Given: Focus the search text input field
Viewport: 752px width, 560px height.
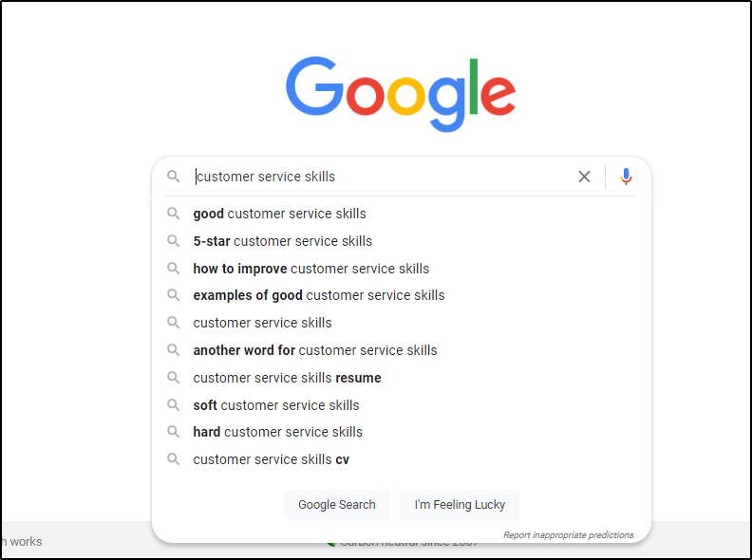Looking at the screenshot, I should pyautogui.click(x=380, y=177).
